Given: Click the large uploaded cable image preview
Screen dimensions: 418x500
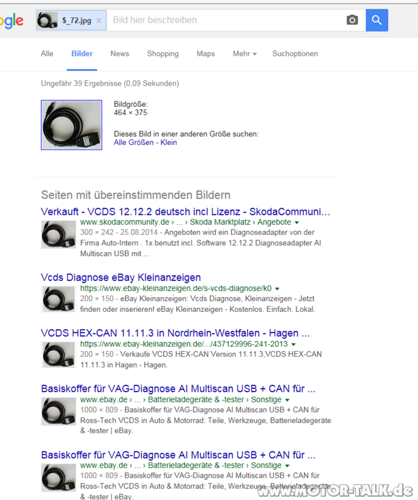Looking at the screenshot, I should tap(71, 125).
